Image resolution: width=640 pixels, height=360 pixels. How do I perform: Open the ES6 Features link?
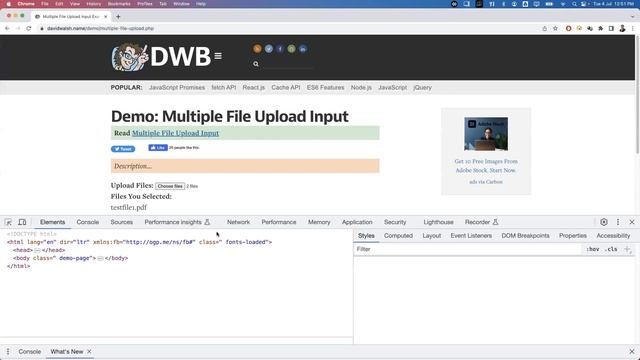(325, 88)
